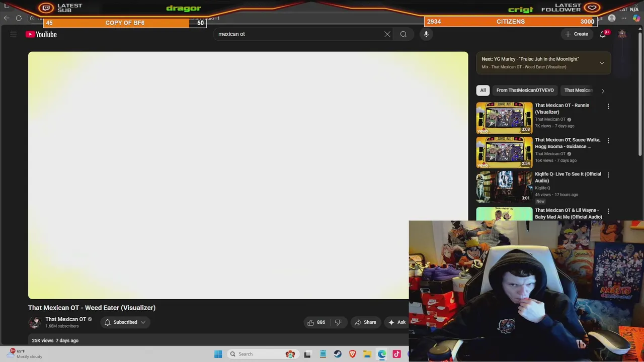Show more filter chips with the right arrow

603,91
